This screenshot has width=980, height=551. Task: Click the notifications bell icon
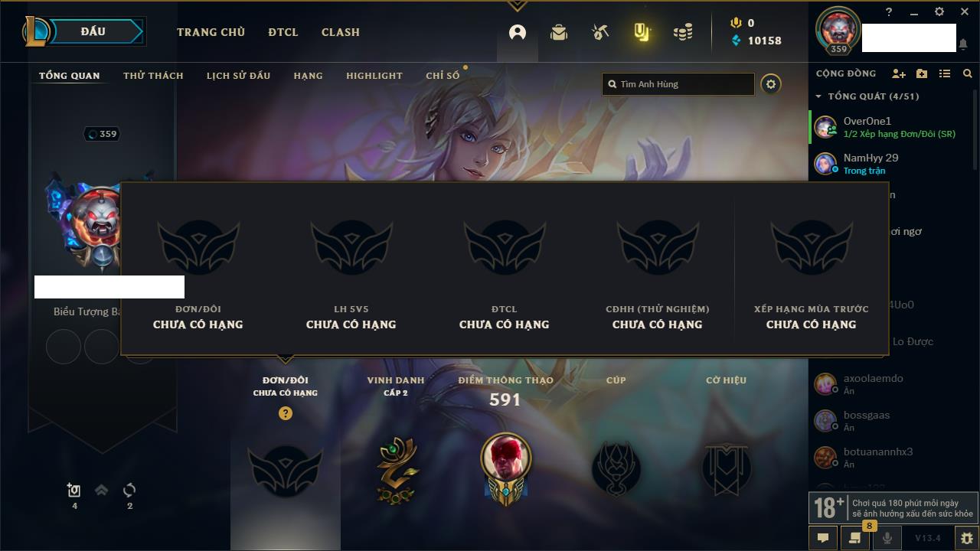[962, 44]
